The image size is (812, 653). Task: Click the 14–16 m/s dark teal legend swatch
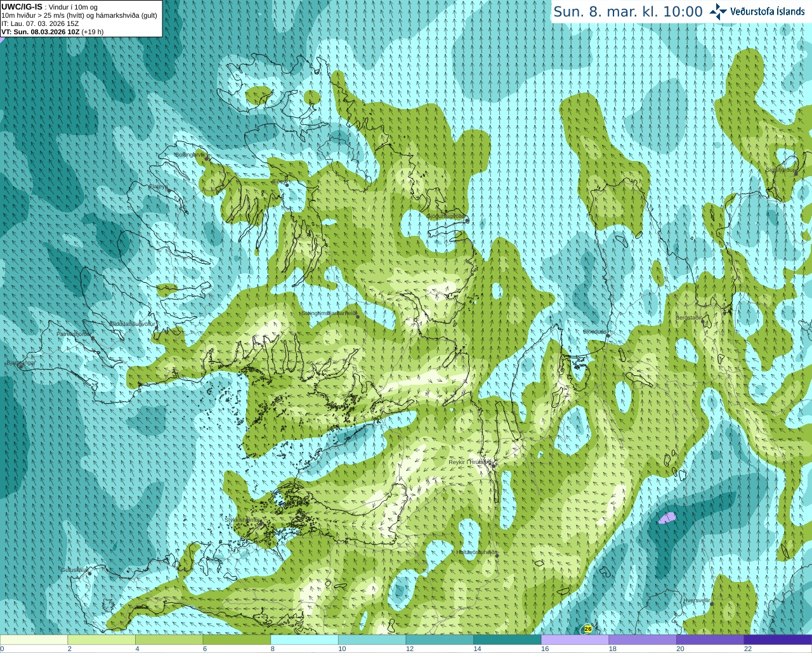tap(507, 640)
